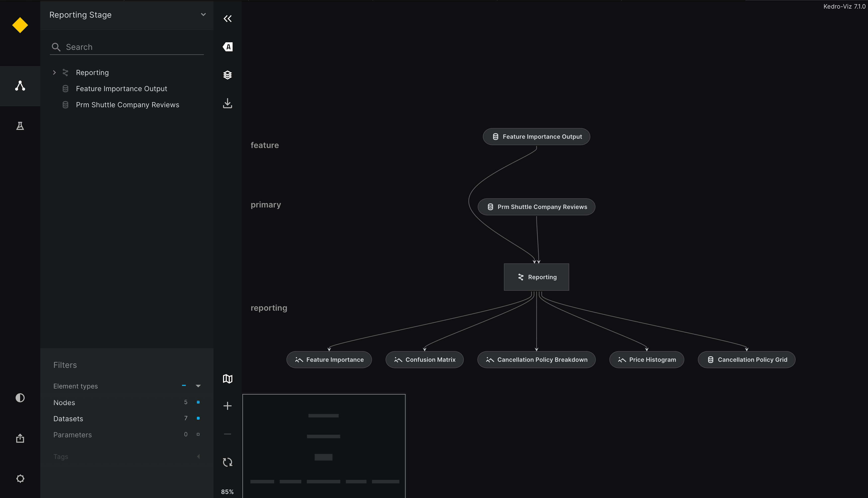Toggle text labels icon
The width and height of the screenshot is (868, 498).
click(227, 47)
